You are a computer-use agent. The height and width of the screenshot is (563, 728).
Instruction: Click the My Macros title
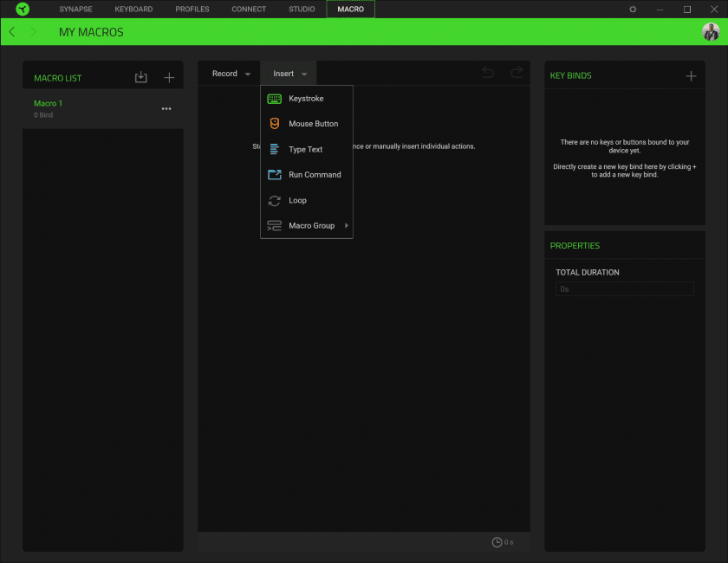[x=91, y=32]
